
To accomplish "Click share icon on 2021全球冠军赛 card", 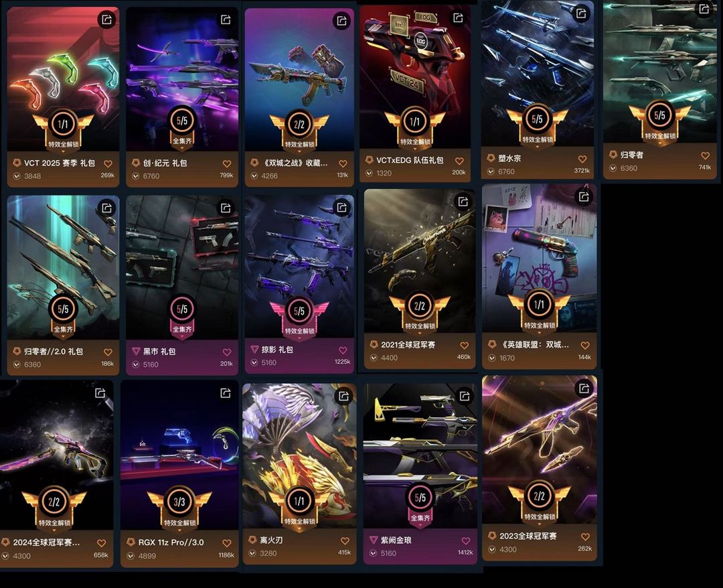I will point(463,202).
